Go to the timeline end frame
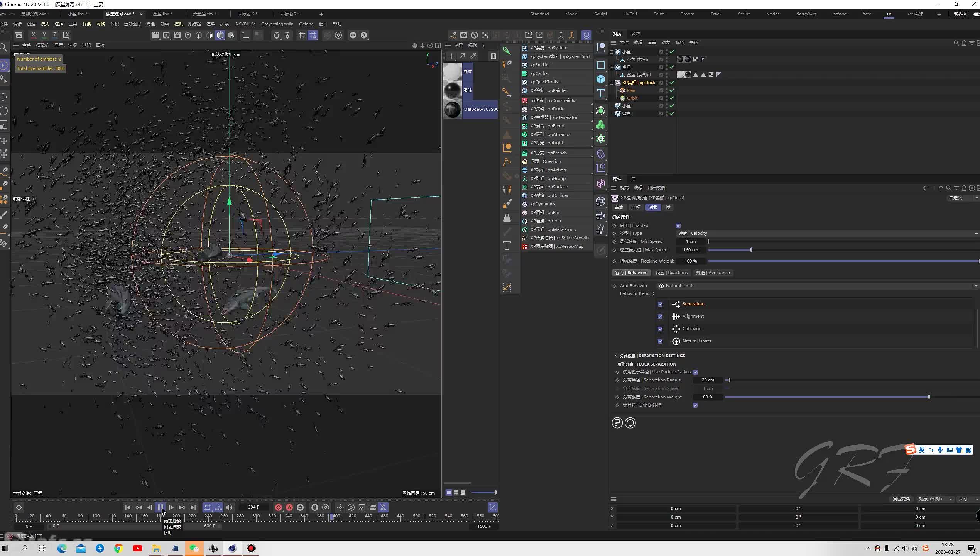Screen dimensions: 980x556 point(193,507)
